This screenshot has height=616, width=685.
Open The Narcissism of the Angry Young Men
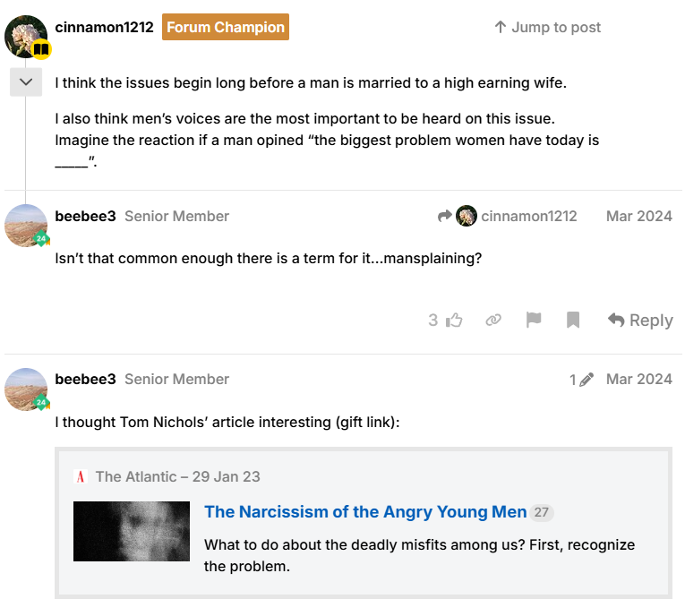click(x=365, y=511)
